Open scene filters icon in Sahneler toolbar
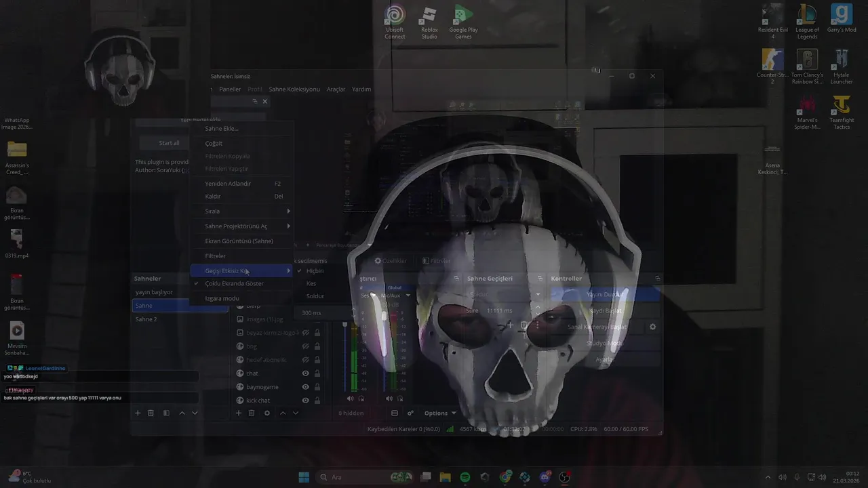868x488 pixels. (x=166, y=413)
